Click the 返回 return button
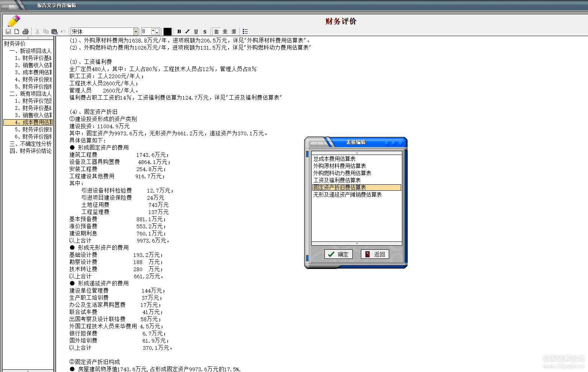The height and width of the screenshot is (372, 588). pos(375,254)
